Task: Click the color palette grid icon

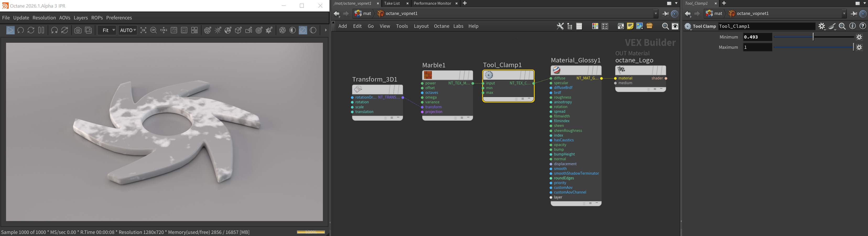Action: (x=595, y=26)
